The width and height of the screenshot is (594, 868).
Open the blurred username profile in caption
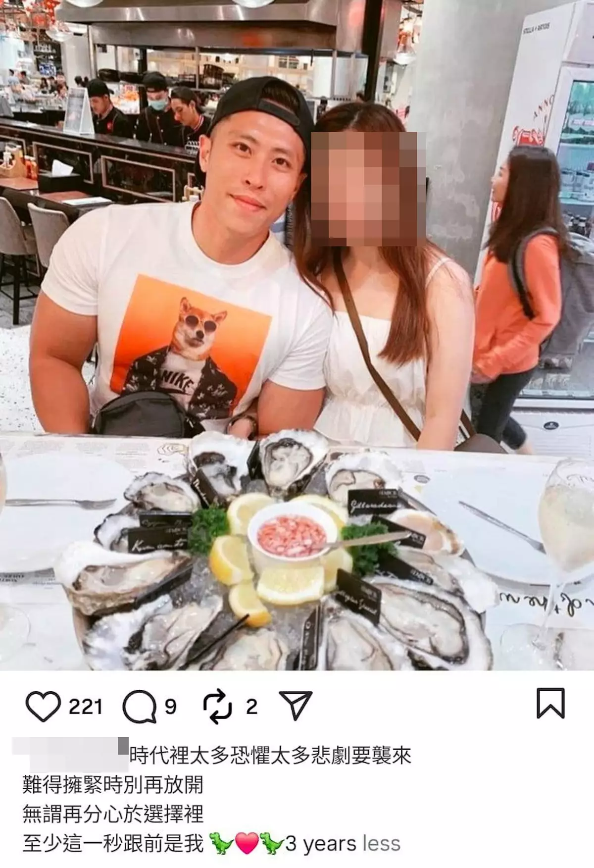[x=70, y=755]
